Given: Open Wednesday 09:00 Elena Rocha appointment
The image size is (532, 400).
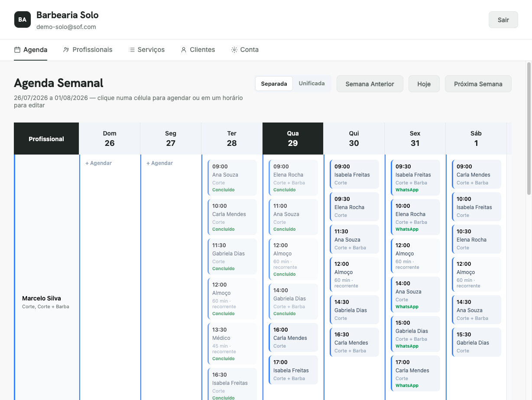Looking at the screenshot, I should click(x=293, y=178).
